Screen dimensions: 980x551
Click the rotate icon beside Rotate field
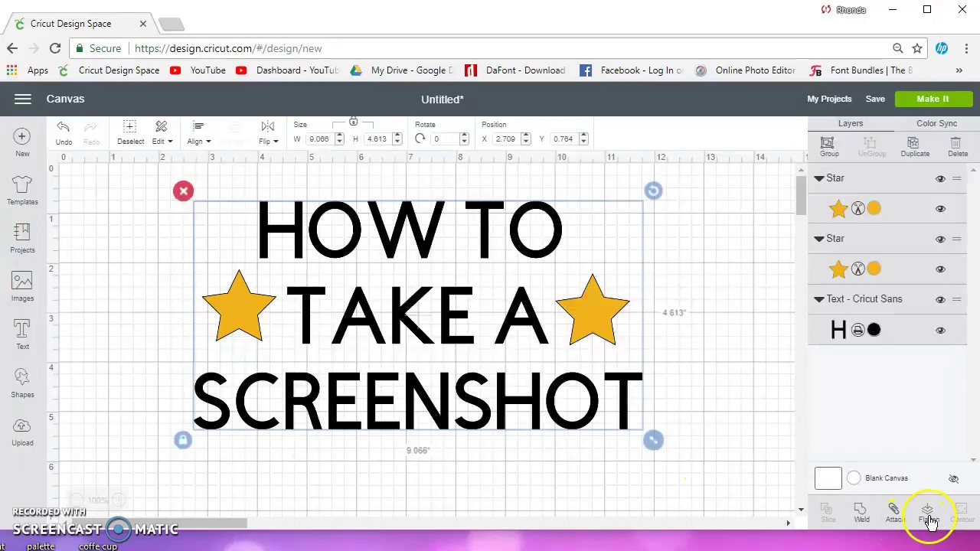pyautogui.click(x=420, y=139)
